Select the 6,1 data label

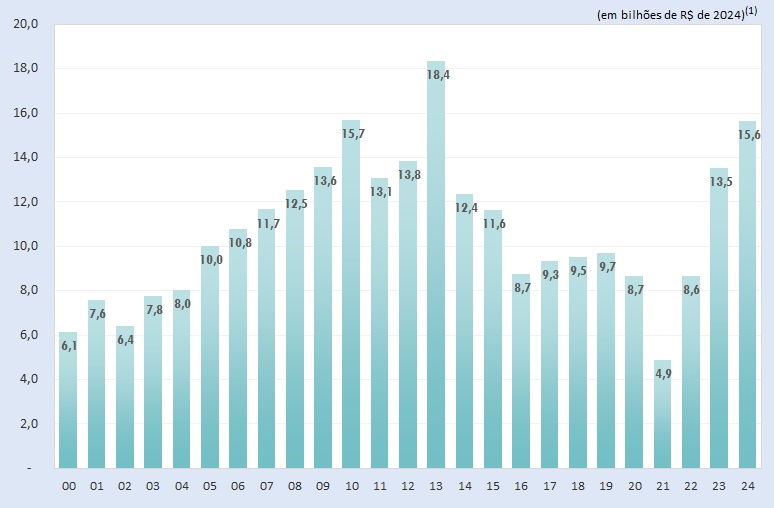click(x=68, y=346)
